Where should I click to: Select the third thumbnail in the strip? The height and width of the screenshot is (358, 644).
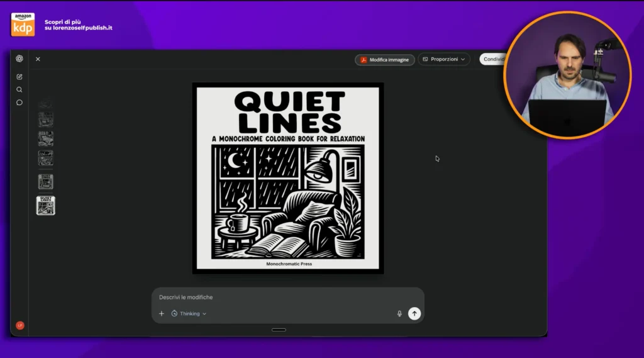pyautogui.click(x=45, y=139)
